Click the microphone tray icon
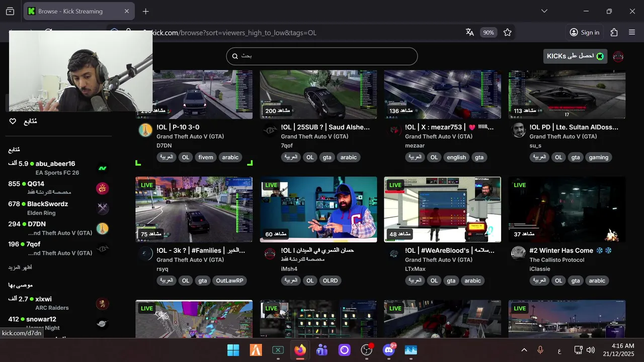The image size is (644, 362). pos(540,350)
